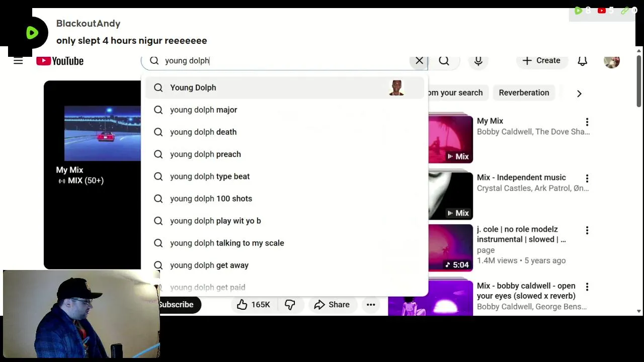Open bobby caldwell open your eyes thumbnail
This screenshot has width=644, height=362.
coord(431,298)
